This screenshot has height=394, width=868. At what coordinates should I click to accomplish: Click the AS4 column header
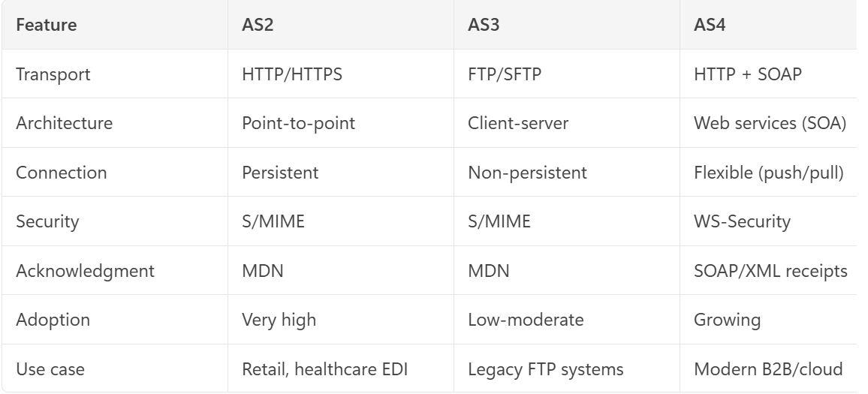pyautogui.click(x=710, y=25)
